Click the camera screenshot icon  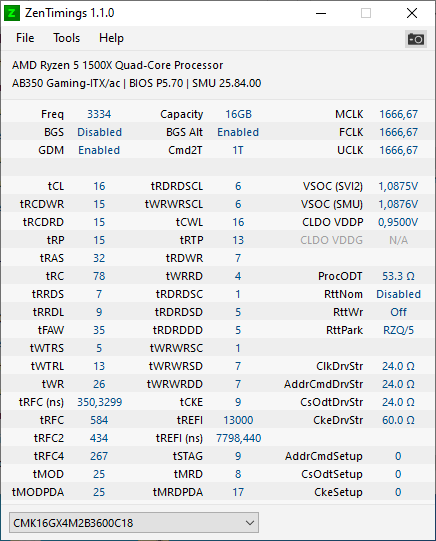pyautogui.click(x=415, y=39)
